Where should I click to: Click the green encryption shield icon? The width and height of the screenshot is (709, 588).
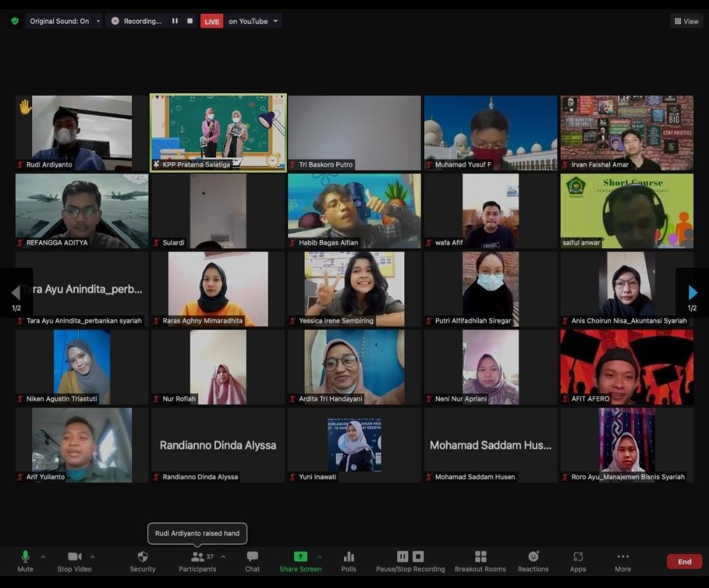click(x=14, y=21)
